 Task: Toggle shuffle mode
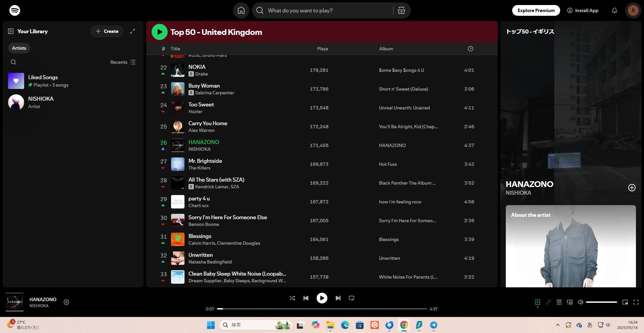click(x=292, y=298)
